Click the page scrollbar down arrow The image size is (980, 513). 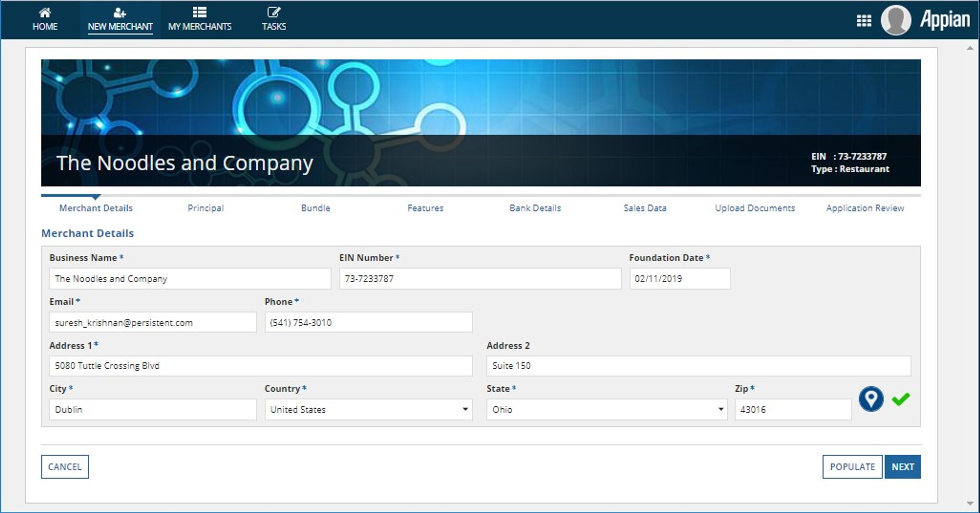tap(970, 504)
